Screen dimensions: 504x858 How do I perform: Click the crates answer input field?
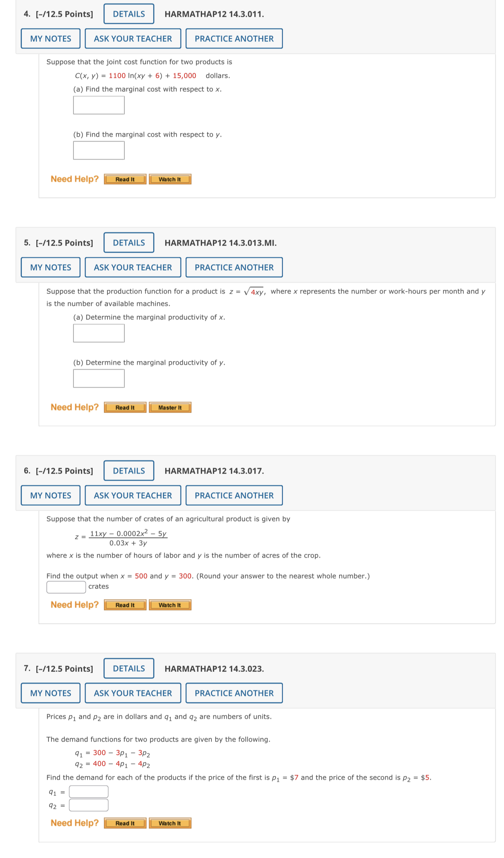66,586
